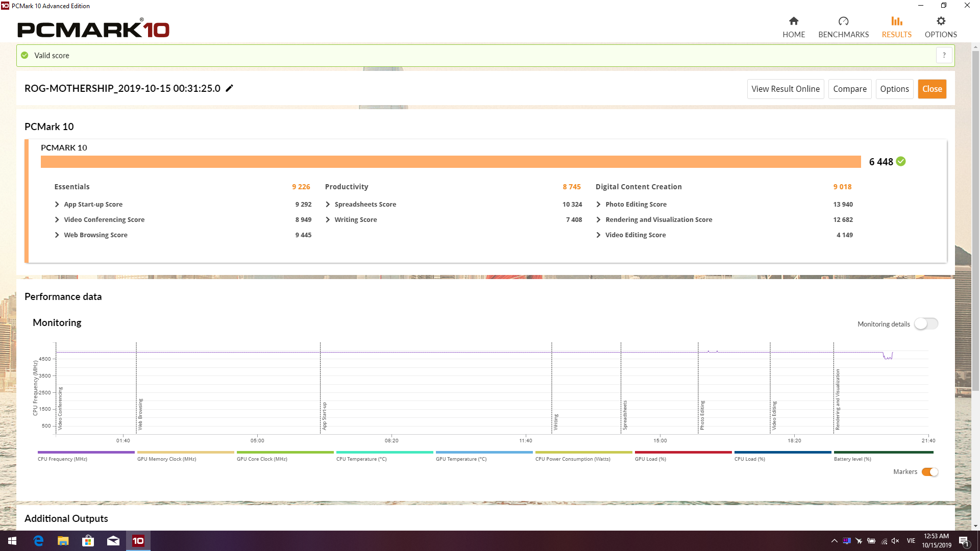Expand Rendering and Visualization Score details
Image resolution: width=980 pixels, height=551 pixels.
[598, 219]
